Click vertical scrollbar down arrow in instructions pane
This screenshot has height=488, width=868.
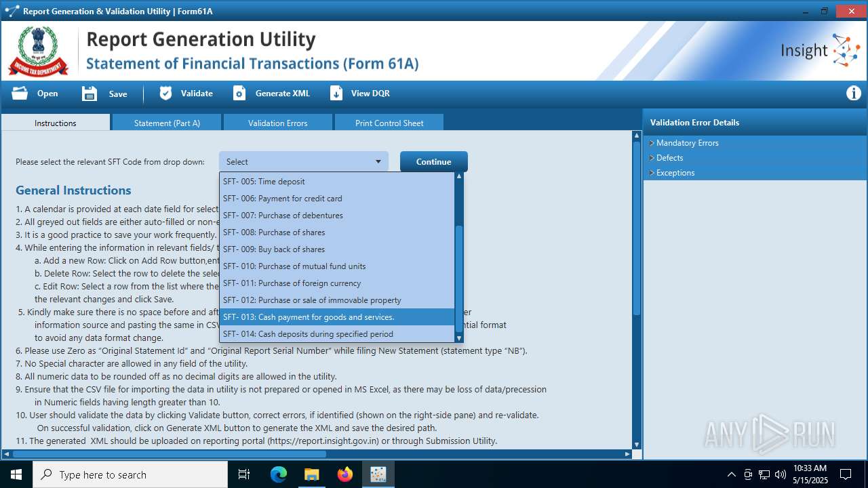click(x=637, y=445)
